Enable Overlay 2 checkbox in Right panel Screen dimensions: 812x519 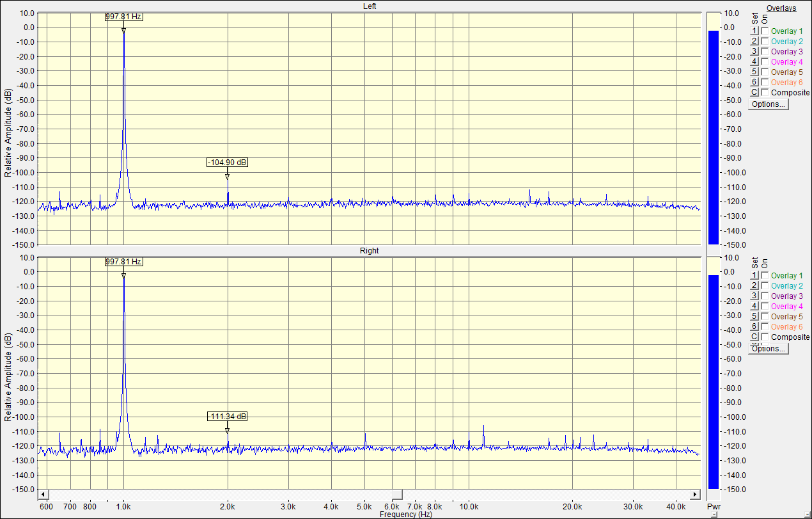click(765, 285)
